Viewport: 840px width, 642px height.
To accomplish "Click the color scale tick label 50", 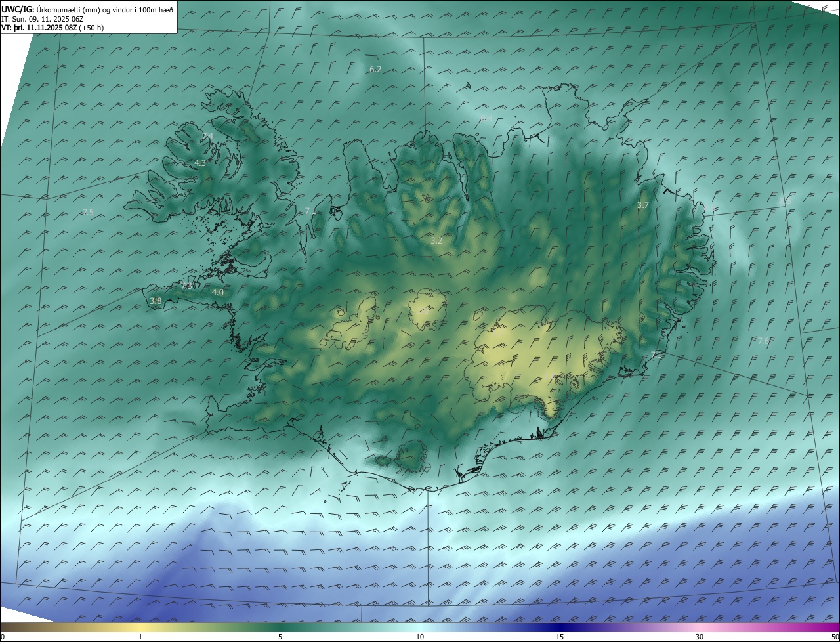I will (835, 637).
